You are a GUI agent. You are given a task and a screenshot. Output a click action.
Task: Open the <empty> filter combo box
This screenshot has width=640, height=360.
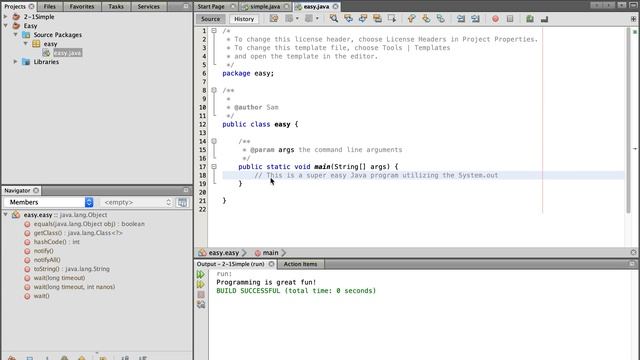pyautogui.click(x=137, y=202)
